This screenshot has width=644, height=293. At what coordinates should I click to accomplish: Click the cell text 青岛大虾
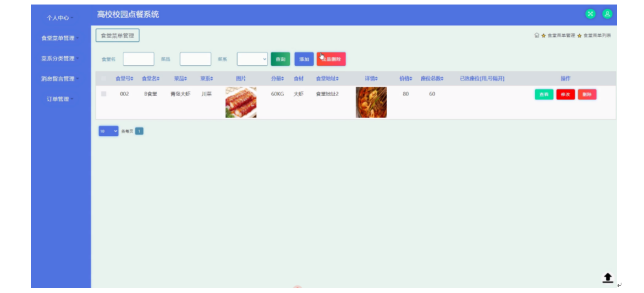point(180,94)
